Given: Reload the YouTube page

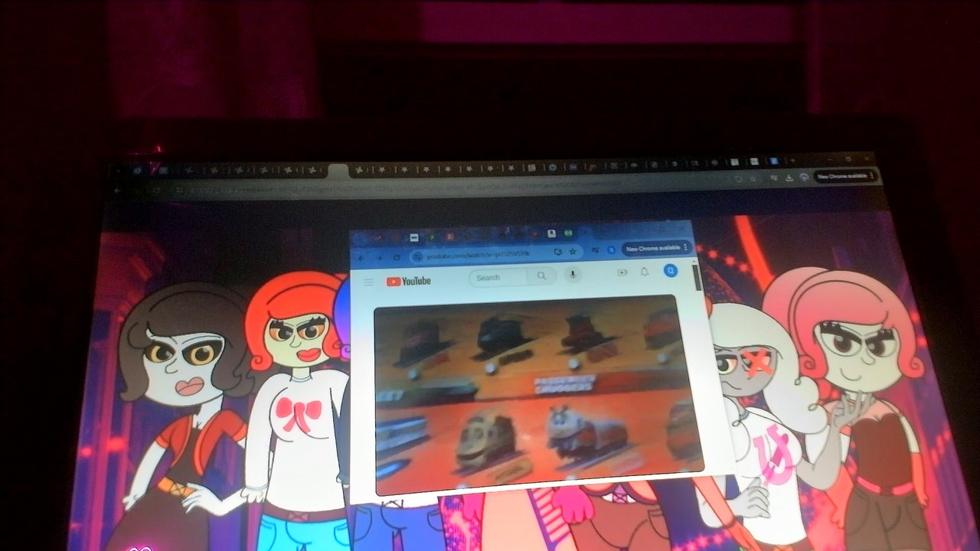Looking at the screenshot, I should [x=397, y=257].
